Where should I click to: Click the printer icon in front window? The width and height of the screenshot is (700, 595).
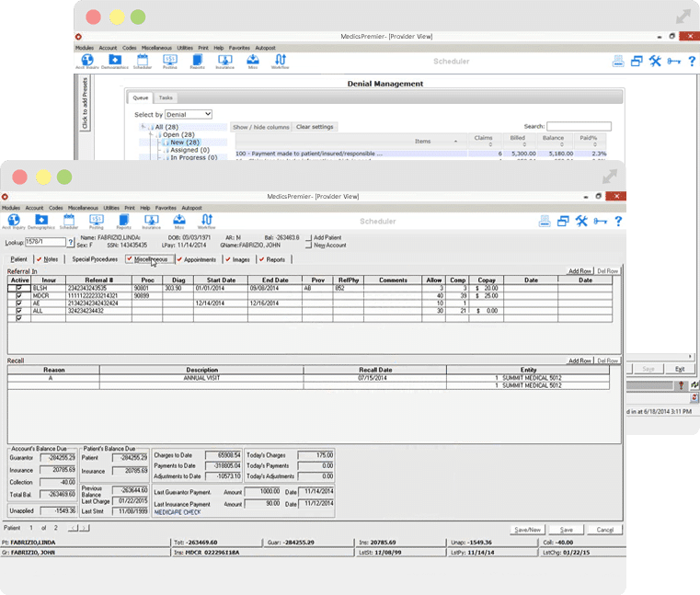pos(544,221)
